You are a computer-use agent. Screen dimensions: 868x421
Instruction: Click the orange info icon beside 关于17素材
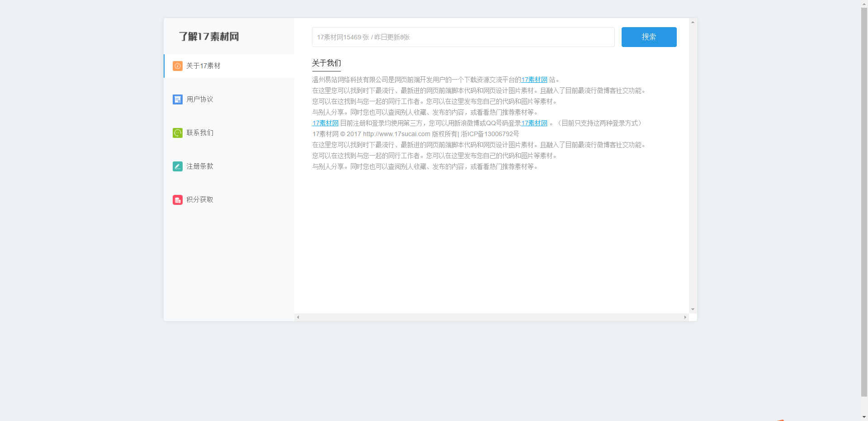178,66
